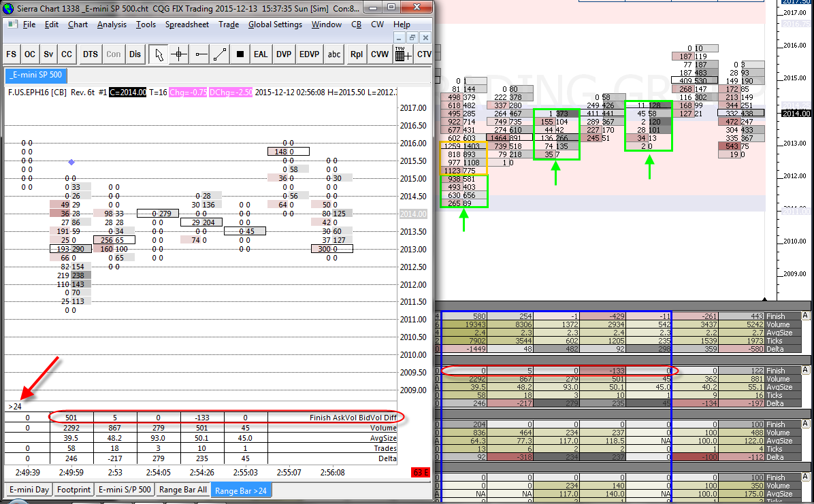Click the blue diamond marker on chart

(71, 163)
